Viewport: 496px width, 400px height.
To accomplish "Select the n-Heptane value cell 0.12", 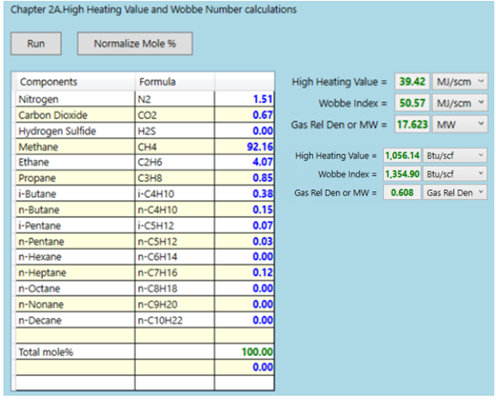I will (x=244, y=273).
